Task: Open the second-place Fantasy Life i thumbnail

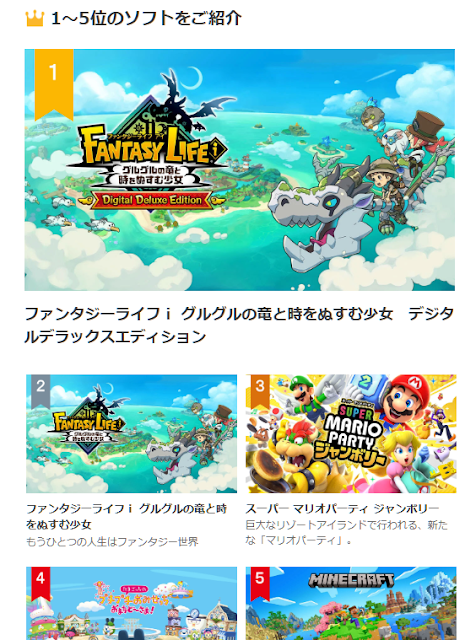Action: [131, 433]
